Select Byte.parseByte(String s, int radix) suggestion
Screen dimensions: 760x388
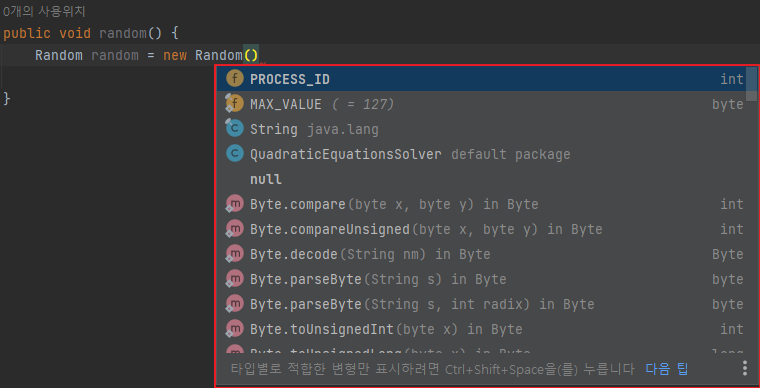coord(481,305)
